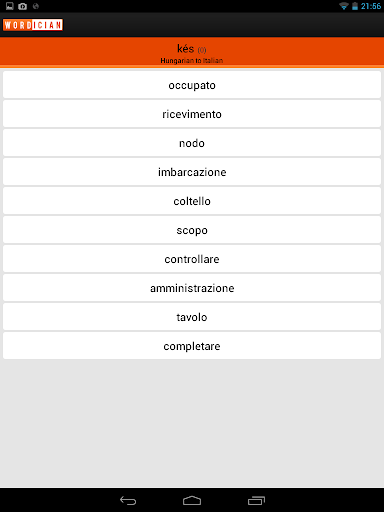Select the "amministrazione" answer
384x512 pixels.
click(x=192, y=288)
